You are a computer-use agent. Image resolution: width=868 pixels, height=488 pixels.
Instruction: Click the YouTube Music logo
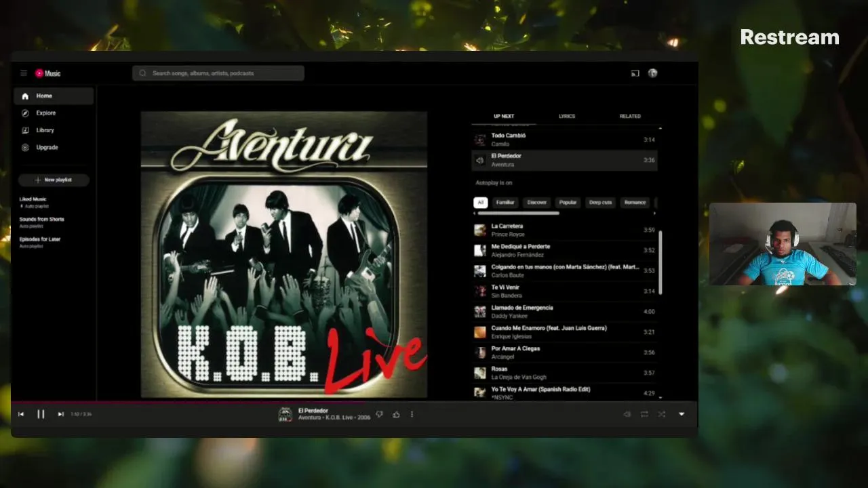(x=48, y=73)
